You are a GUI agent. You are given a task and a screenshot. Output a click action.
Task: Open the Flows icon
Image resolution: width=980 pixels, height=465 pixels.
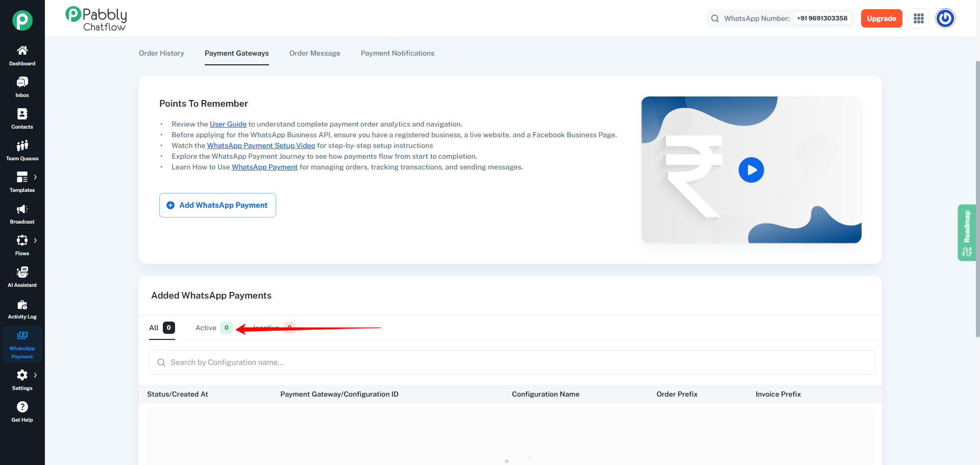tap(22, 240)
